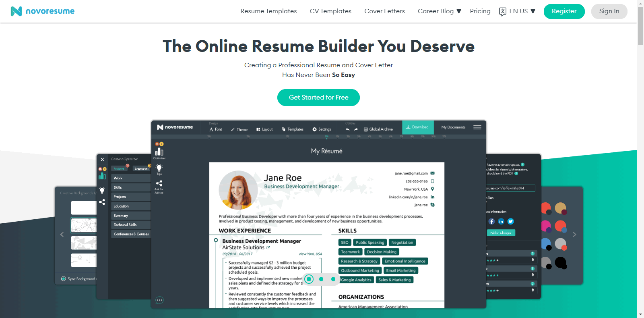Click the LinkedIn icon beside linkedin.com/in/jane.roe

(433, 197)
